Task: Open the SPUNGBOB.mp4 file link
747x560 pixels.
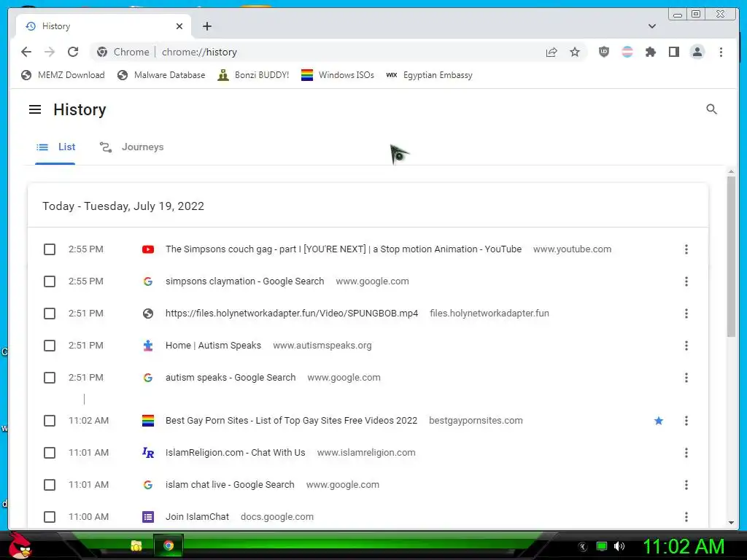Action: pyautogui.click(x=292, y=314)
